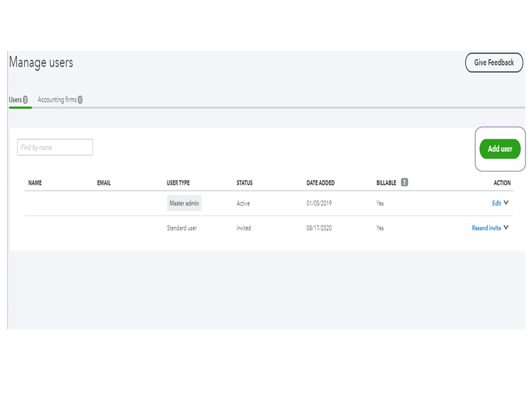Click the green Add user button

click(x=500, y=149)
